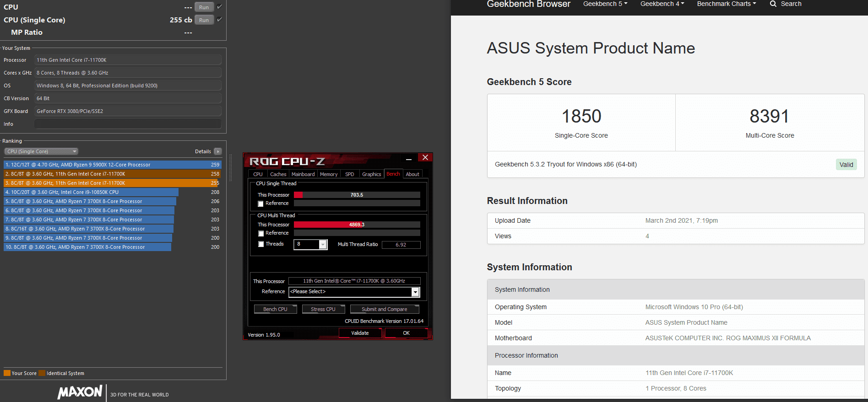Run the CPU (Single Core) test
The width and height of the screenshot is (868, 402).
pos(204,20)
